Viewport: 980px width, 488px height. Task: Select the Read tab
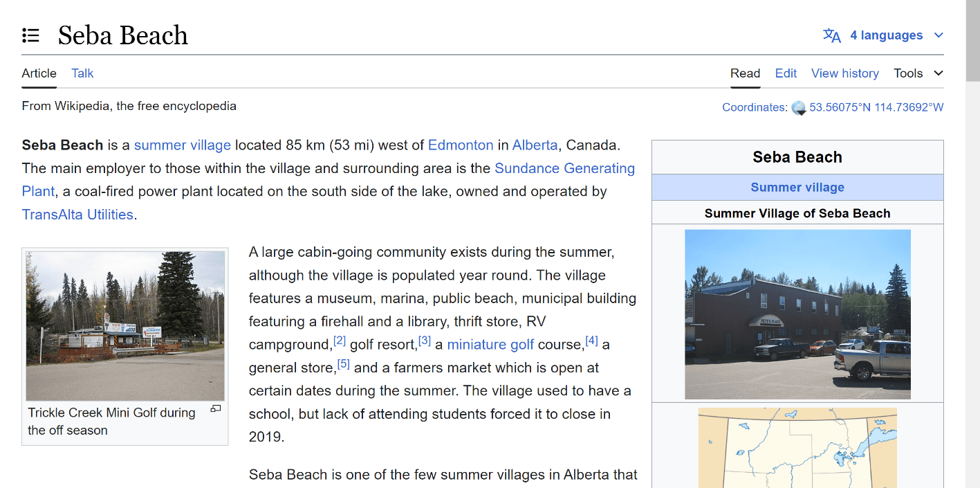[745, 73]
